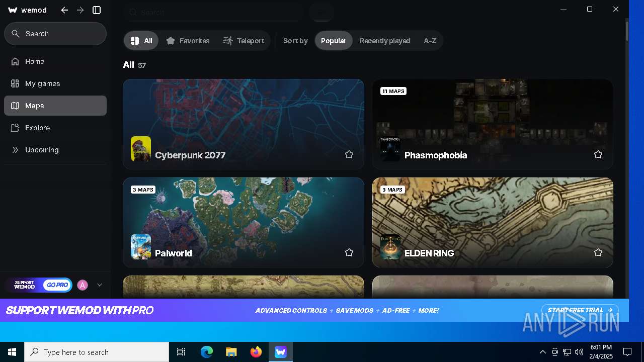This screenshot has width=644, height=362.
Task: Filter by Favorites
Action: (x=188, y=41)
